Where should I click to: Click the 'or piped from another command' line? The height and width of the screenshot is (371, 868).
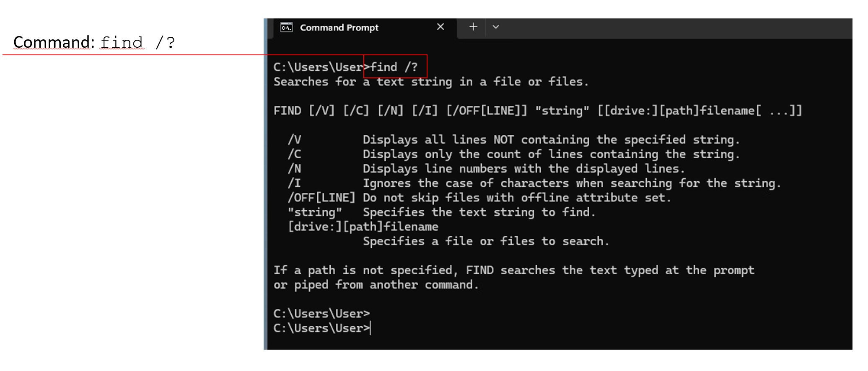376,285
